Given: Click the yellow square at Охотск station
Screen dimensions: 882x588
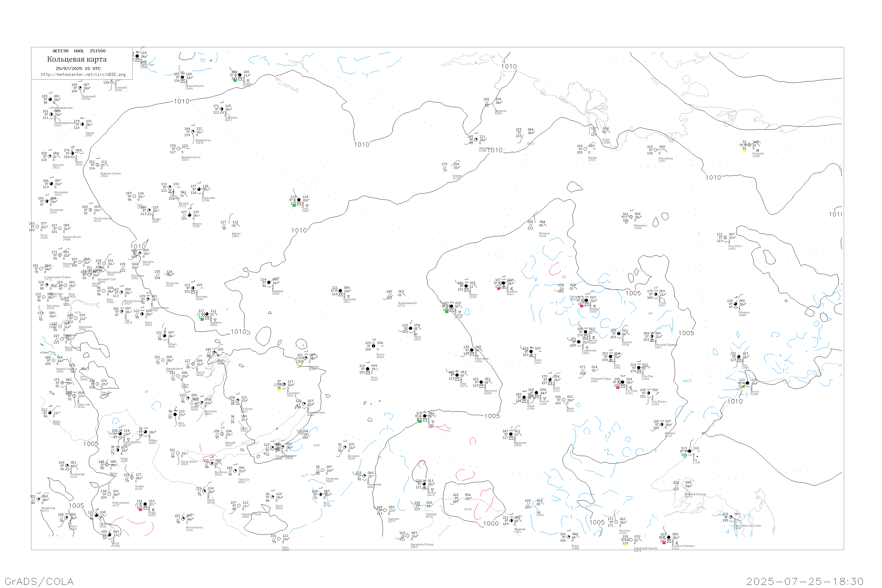Looking at the screenshot, I should [743, 388].
